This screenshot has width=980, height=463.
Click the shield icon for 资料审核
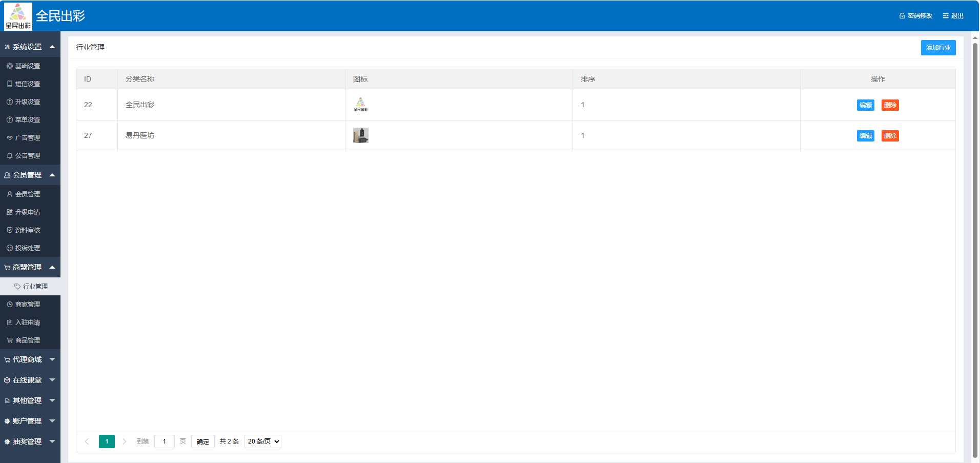click(10, 230)
